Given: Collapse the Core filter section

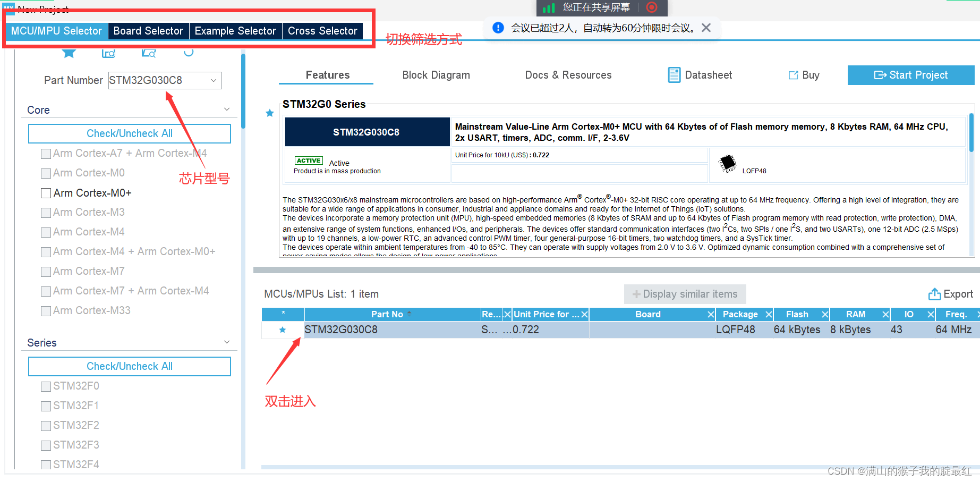Looking at the screenshot, I should point(227,109).
